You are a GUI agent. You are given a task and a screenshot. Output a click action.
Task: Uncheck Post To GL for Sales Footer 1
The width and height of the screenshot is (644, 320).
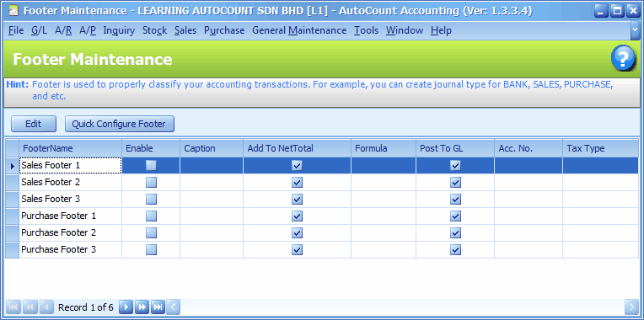tap(455, 165)
